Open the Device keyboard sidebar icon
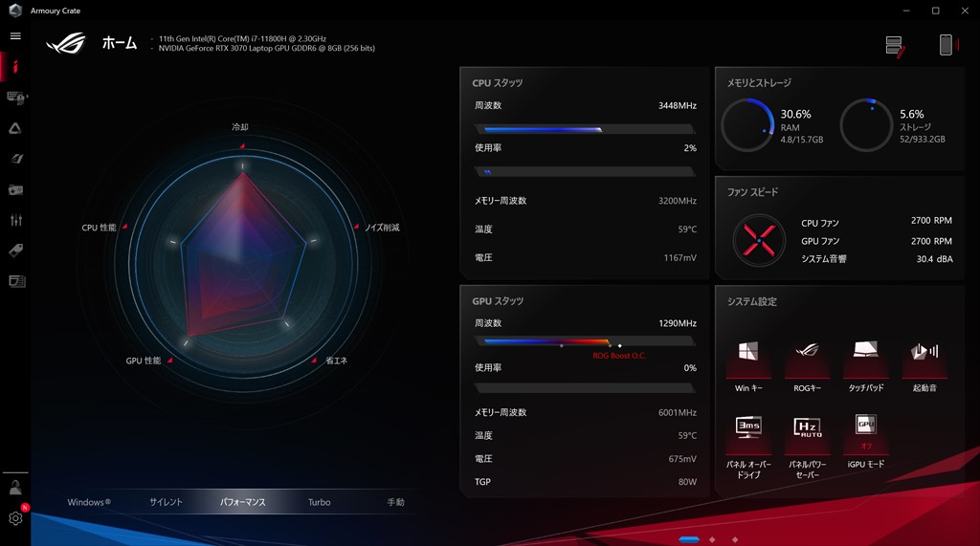This screenshot has height=546, width=980. [x=15, y=98]
